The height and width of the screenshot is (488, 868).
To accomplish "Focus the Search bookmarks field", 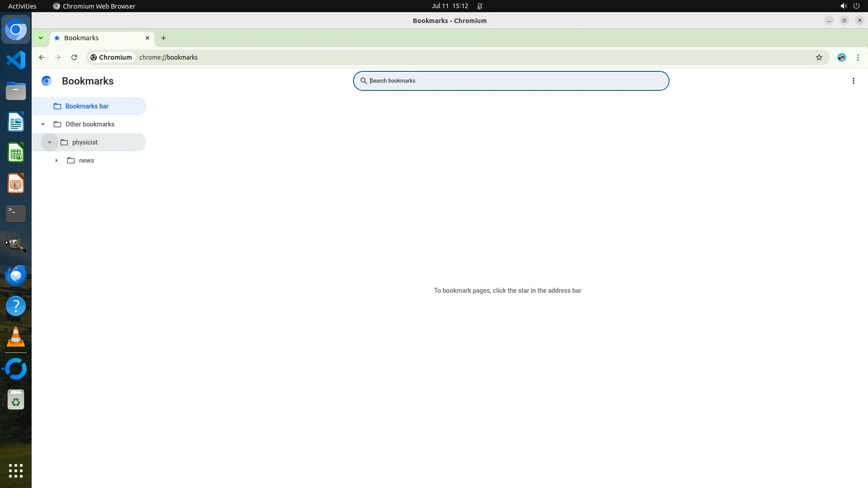I will point(511,81).
